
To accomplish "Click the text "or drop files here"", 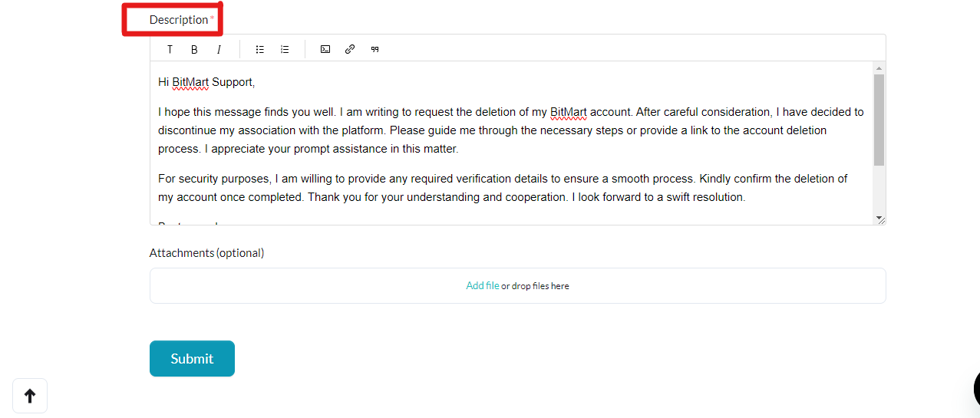I will (x=536, y=286).
